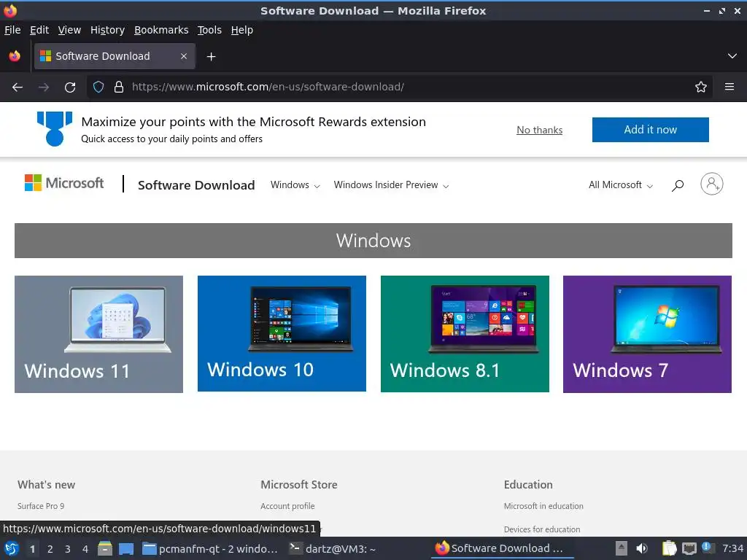Open the clipboard manager tray icon
747x560 pixels.
(x=670, y=548)
